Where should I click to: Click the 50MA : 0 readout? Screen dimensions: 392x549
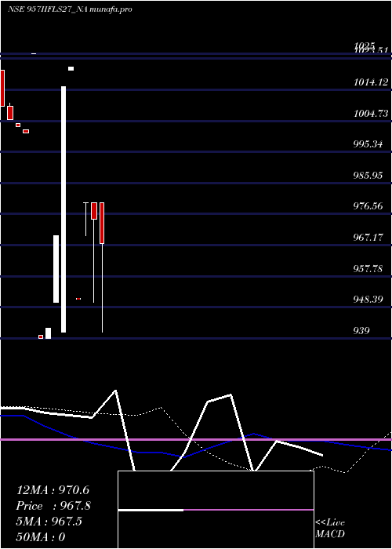tap(41, 537)
